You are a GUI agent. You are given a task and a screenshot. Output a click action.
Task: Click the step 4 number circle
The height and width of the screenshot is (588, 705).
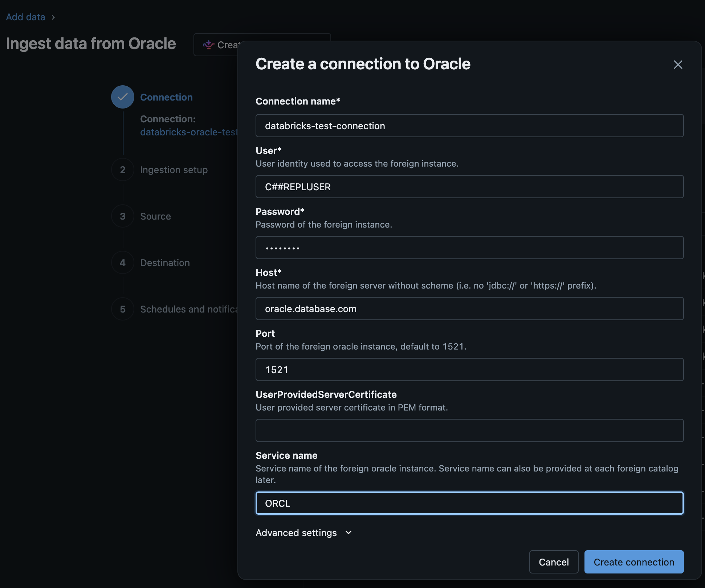(123, 262)
